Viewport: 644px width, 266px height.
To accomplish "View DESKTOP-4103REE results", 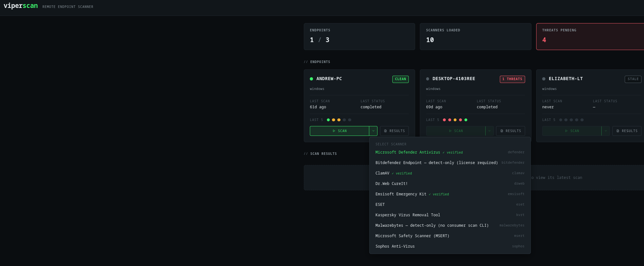I will click(x=511, y=131).
